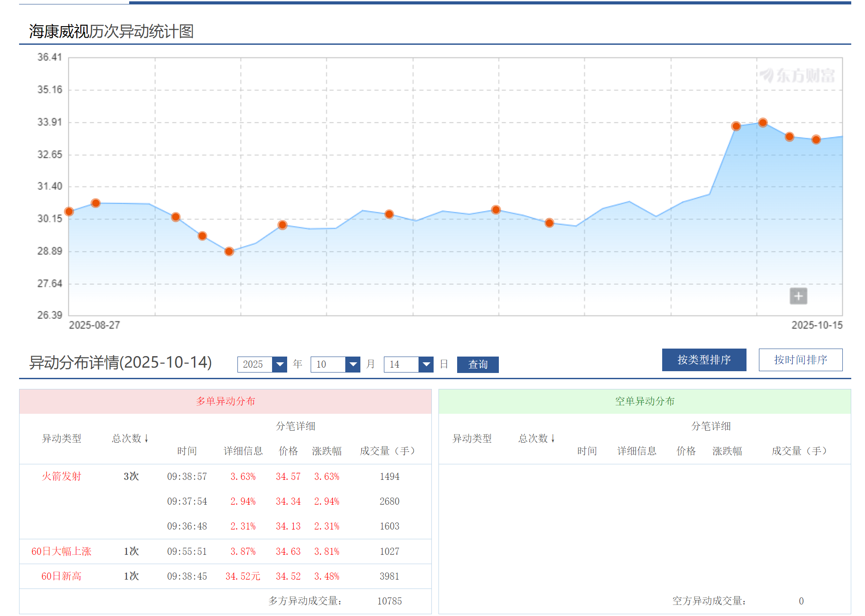Click the plus zoom icon on chart

[798, 296]
